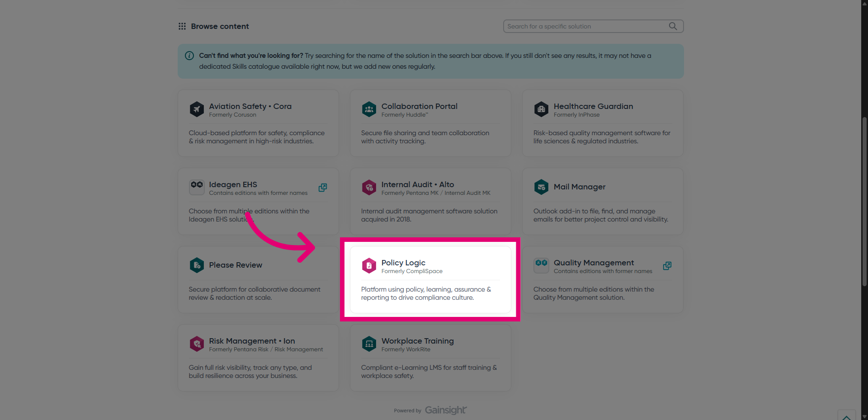
Task: Focus the solution search field
Action: [x=593, y=26]
